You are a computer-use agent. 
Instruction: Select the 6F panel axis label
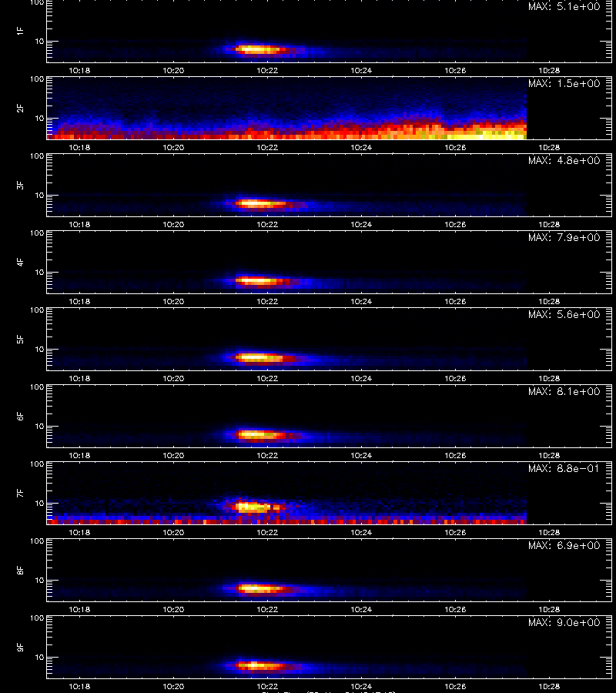point(20,416)
